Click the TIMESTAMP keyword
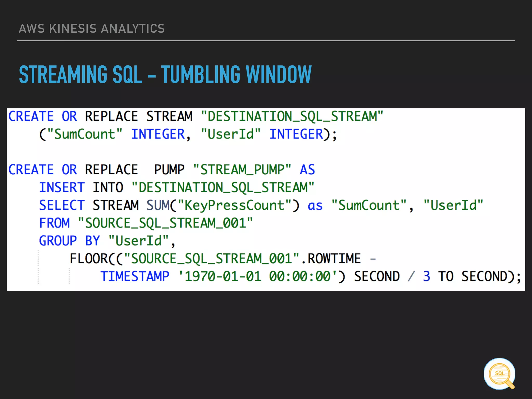 (135, 276)
